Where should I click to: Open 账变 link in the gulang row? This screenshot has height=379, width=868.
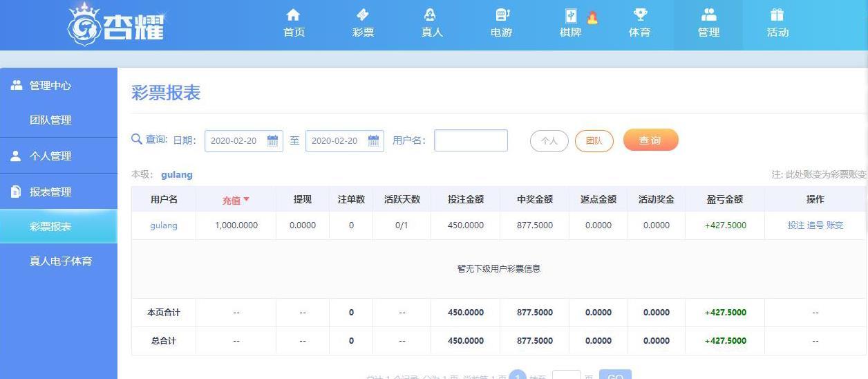pyautogui.click(x=835, y=225)
